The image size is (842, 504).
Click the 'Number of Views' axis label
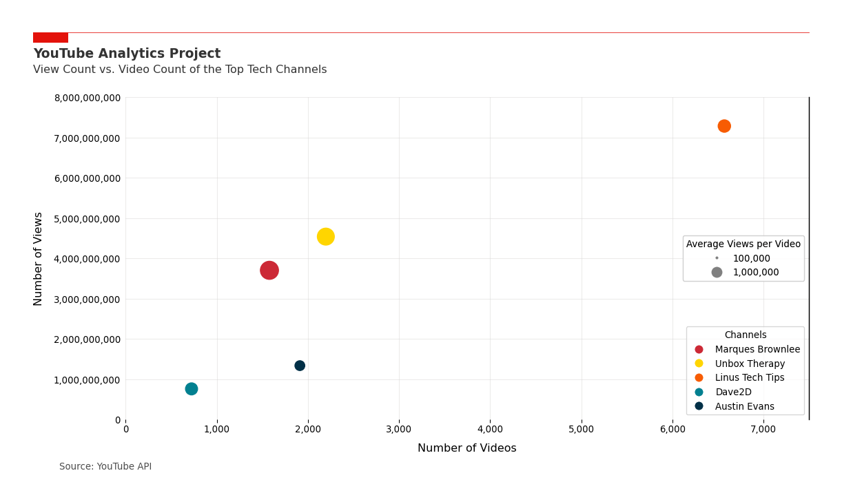coord(39,259)
